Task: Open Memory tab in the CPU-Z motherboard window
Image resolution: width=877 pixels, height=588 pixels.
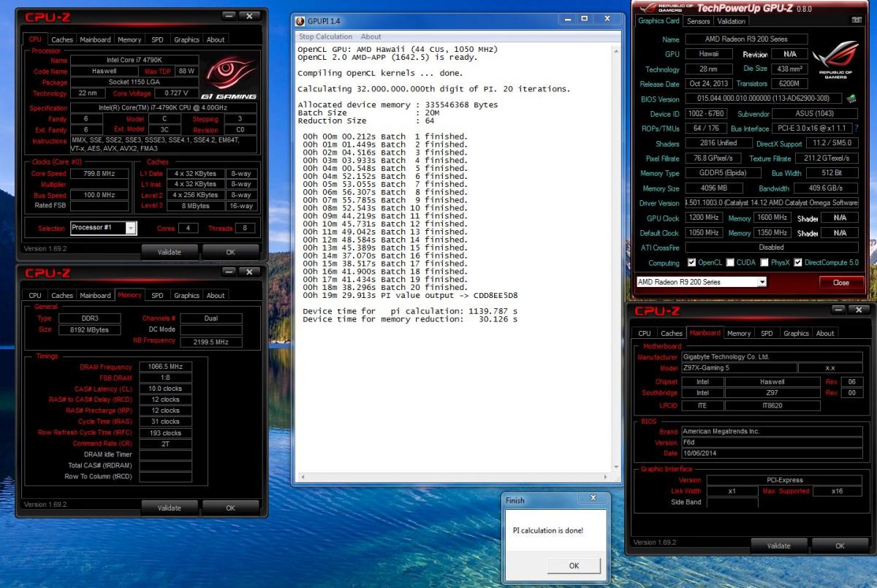Action: pos(739,333)
